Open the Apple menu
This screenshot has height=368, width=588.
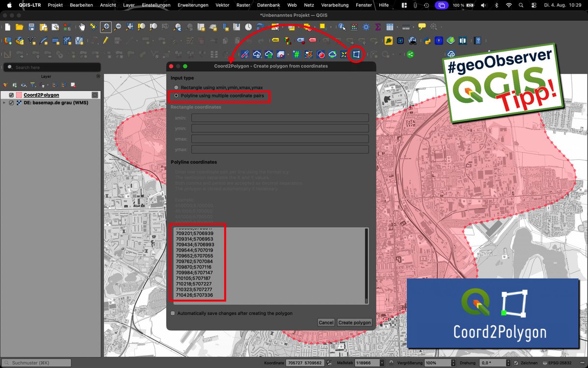point(9,5)
